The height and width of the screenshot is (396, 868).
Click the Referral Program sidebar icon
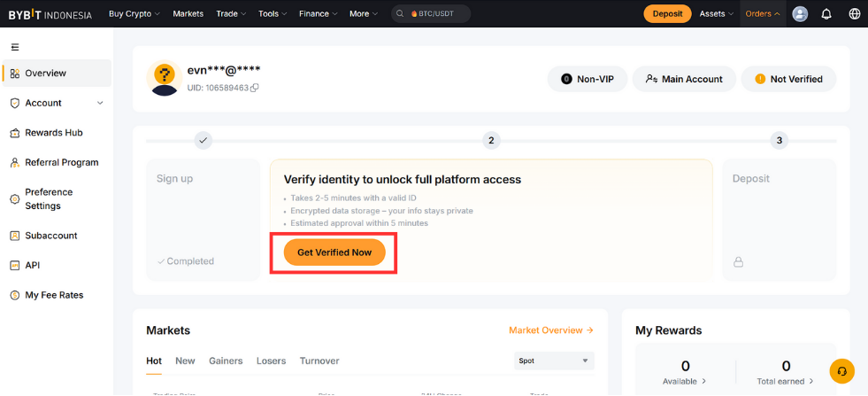pyautogui.click(x=15, y=162)
